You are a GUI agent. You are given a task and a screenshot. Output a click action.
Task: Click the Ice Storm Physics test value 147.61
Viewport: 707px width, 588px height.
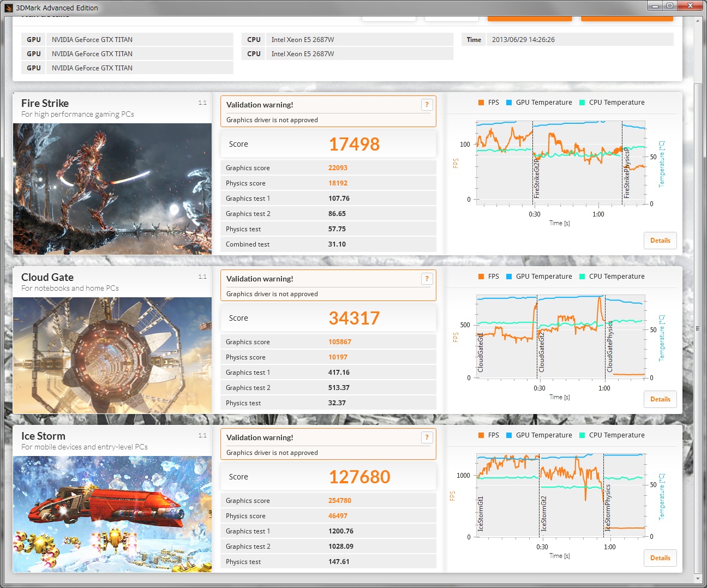[339, 562]
